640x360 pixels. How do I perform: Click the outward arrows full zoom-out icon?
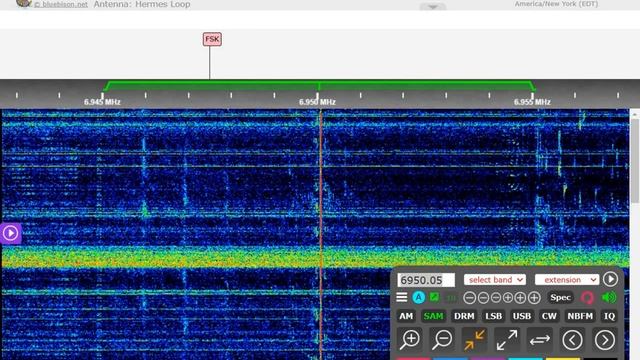[507, 340]
